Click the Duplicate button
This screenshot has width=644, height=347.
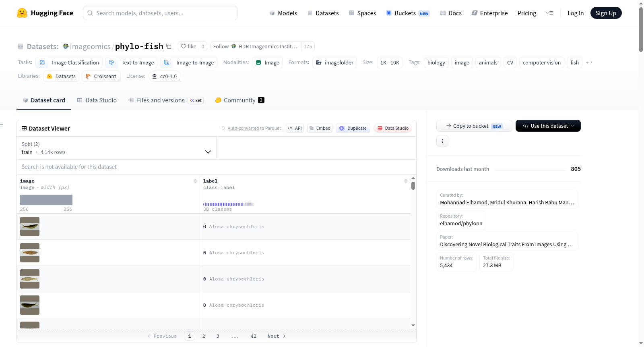pyautogui.click(x=353, y=128)
